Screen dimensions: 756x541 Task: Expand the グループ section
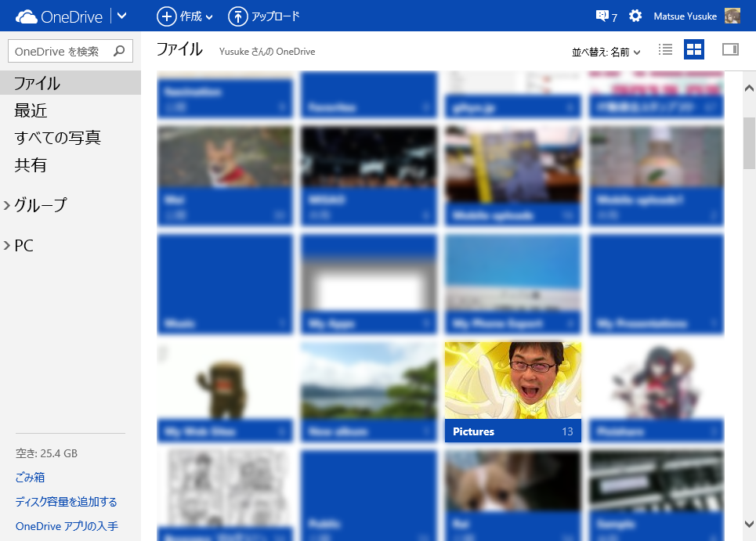tap(7, 206)
